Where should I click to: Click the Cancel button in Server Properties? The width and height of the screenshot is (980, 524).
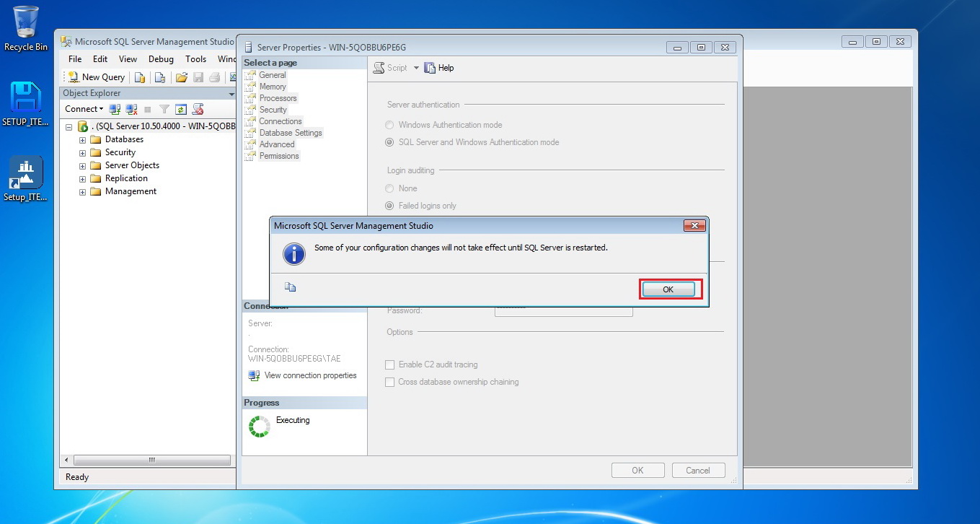click(698, 471)
